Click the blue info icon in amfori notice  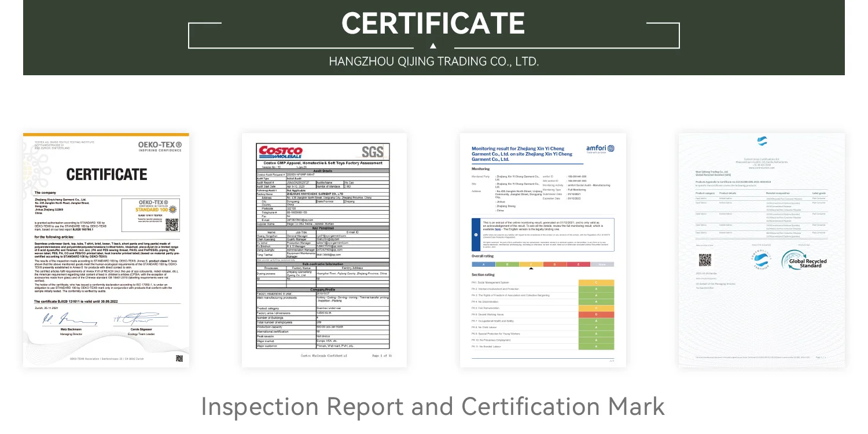pos(476,235)
